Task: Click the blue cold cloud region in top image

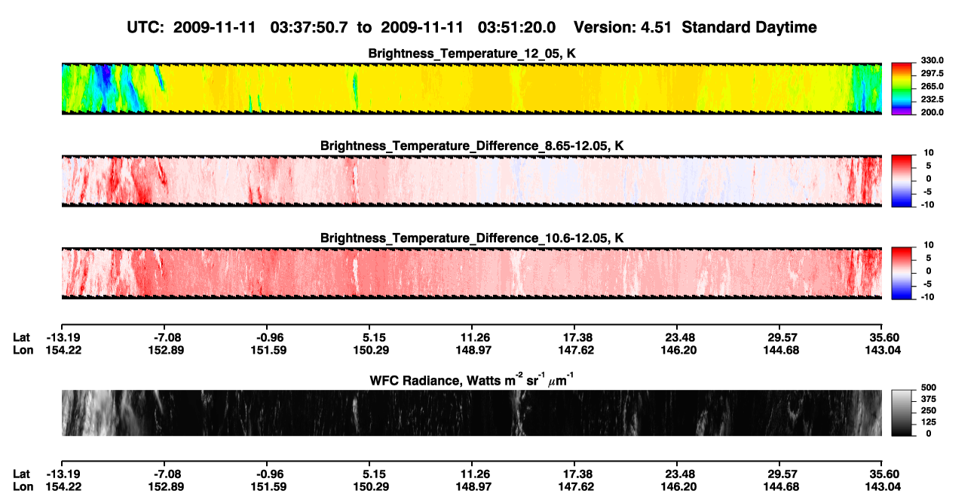Action: (x=106, y=84)
